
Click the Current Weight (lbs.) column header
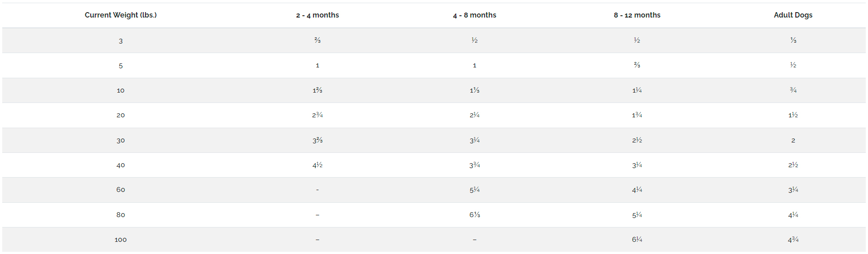[121, 15]
